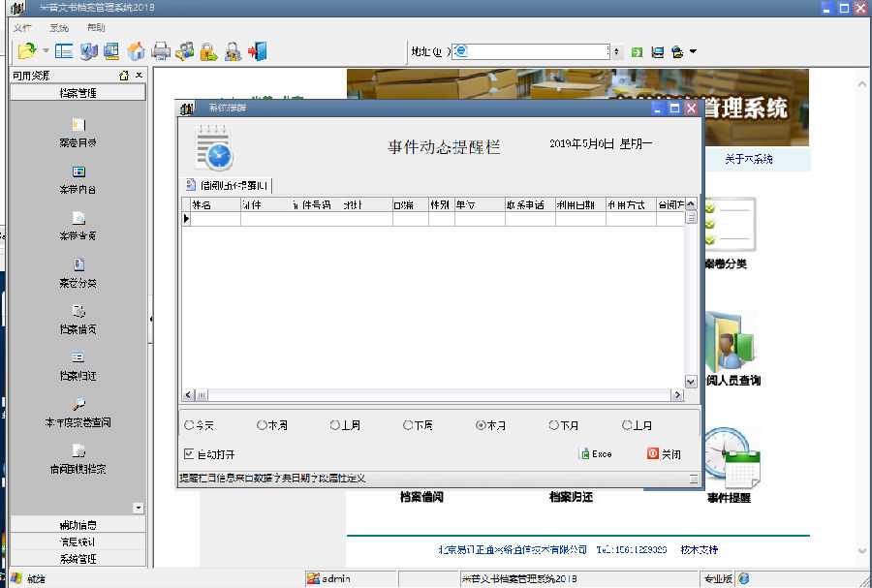Click inside the address input field
872x588 pixels.
(531, 51)
